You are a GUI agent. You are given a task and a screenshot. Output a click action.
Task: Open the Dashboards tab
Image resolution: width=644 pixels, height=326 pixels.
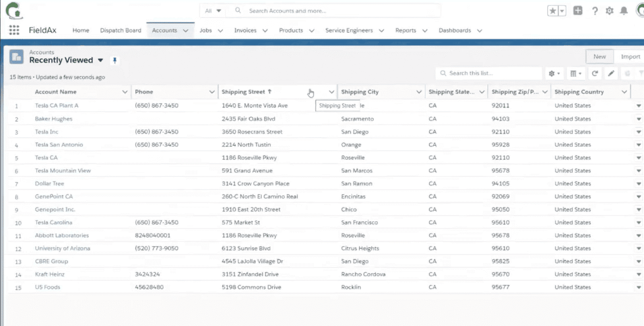point(455,30)
